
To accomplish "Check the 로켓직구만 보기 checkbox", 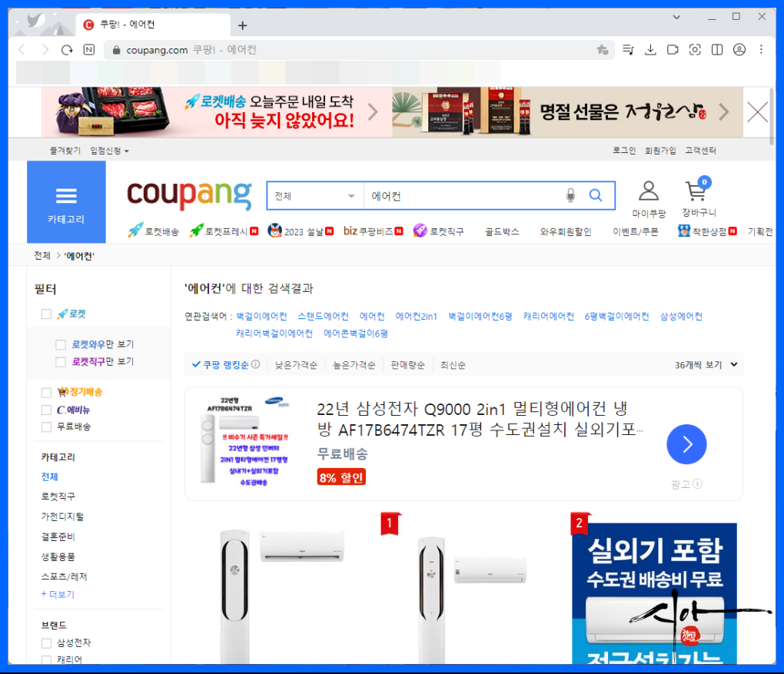I will click(x=61, y=362).
